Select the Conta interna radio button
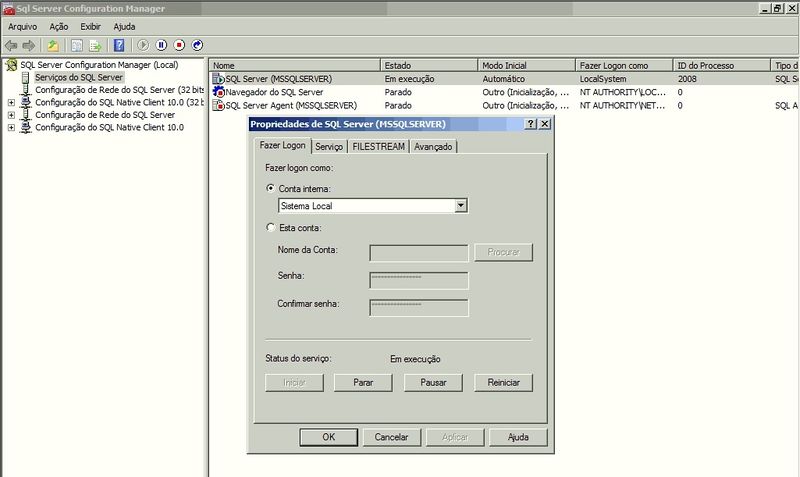The image size is (800, 477). (x=270, y=188)
